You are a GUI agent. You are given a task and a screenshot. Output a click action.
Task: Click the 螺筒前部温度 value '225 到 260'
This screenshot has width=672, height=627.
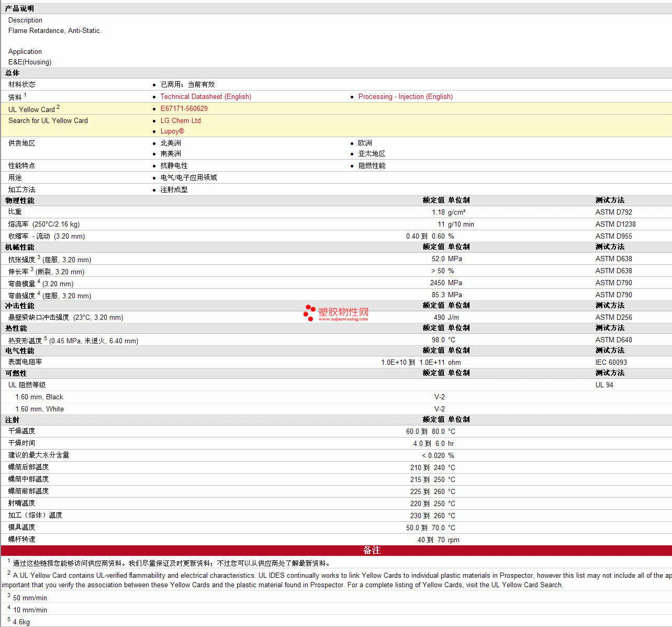pyautogui.click(x=428, y=492)
